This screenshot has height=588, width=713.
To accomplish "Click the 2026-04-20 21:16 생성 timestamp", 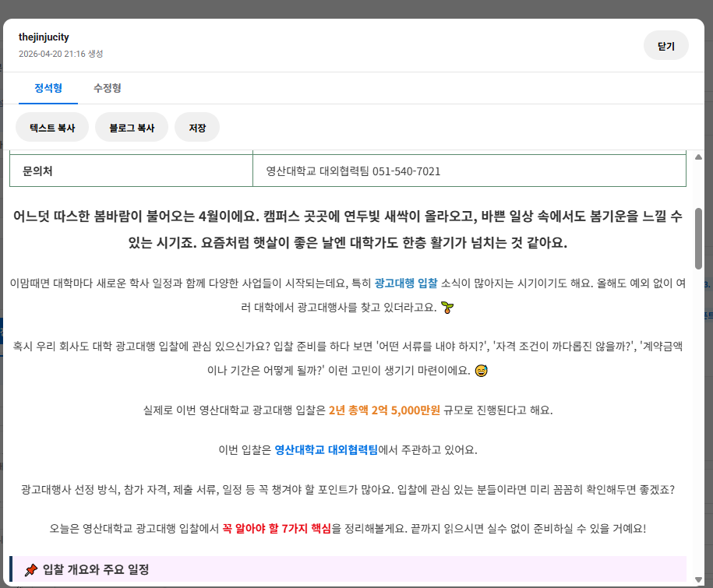I will coord(61,54).
